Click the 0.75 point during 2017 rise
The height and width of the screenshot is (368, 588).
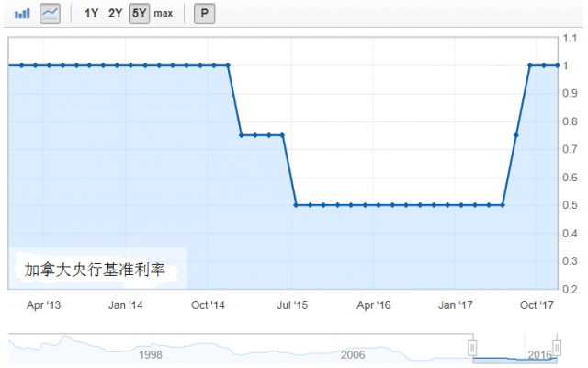click(516, 135)
